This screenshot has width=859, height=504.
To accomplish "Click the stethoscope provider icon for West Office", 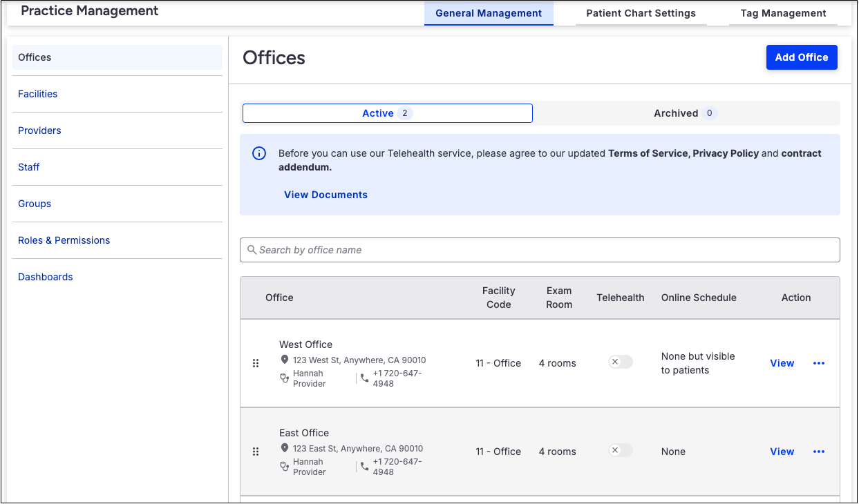I will pyautogui.click(x=284, y=378).
